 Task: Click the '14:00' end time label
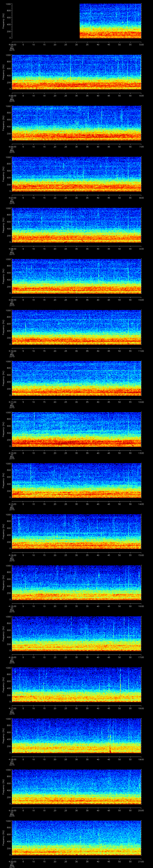tap(141, 504)
